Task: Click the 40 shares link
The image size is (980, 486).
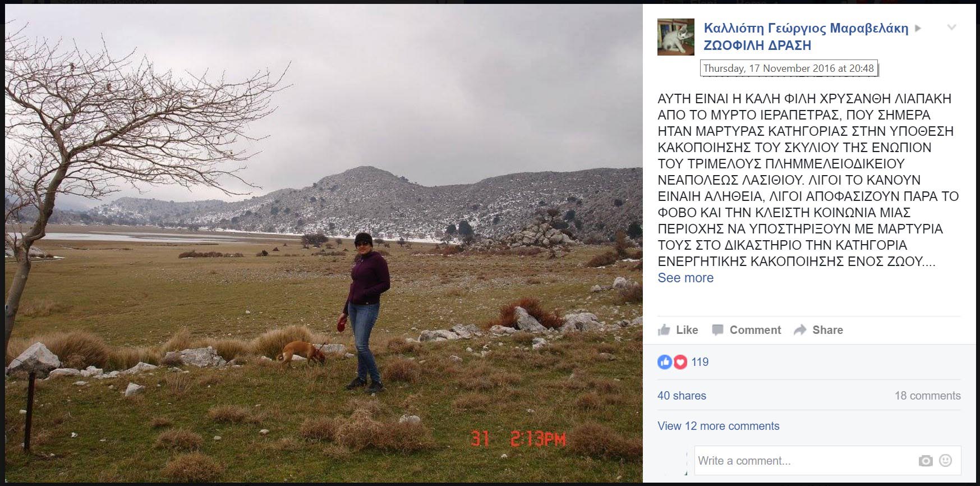Action: [682, 396]
